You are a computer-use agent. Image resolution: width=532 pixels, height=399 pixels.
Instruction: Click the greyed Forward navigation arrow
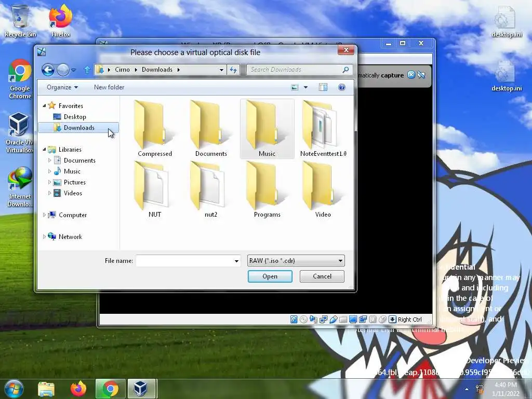[x=63, y=70]
